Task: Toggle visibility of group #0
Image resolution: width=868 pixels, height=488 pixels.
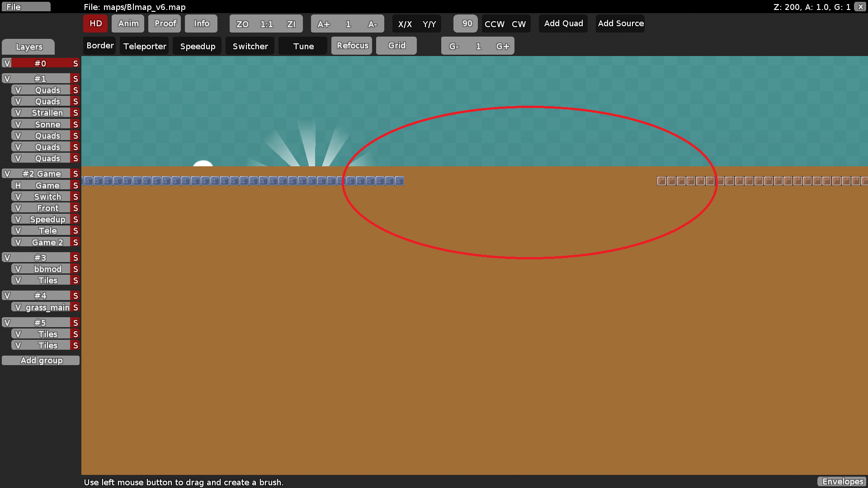Action: pyautogui.click(x=7, y=63)
